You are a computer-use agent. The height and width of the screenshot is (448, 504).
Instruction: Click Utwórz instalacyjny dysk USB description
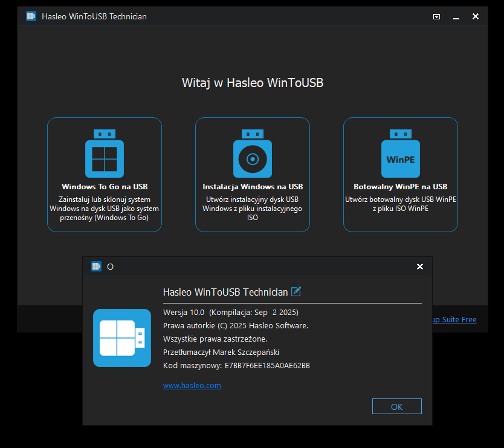tap(253, 209)
